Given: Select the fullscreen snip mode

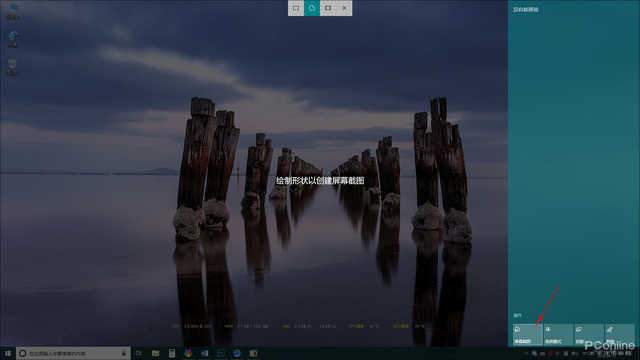Looking at the screenshot, I should pyautogui.click(x=328, y=8).
